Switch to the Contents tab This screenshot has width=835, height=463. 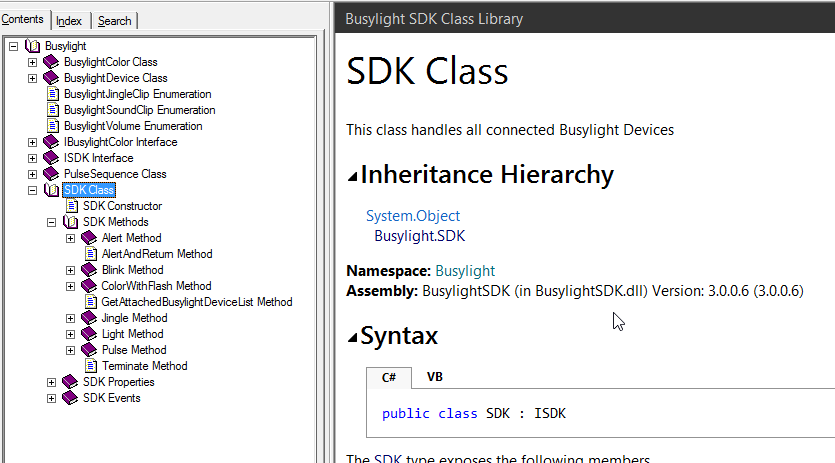pyautogui.click(x=22, y=19)
